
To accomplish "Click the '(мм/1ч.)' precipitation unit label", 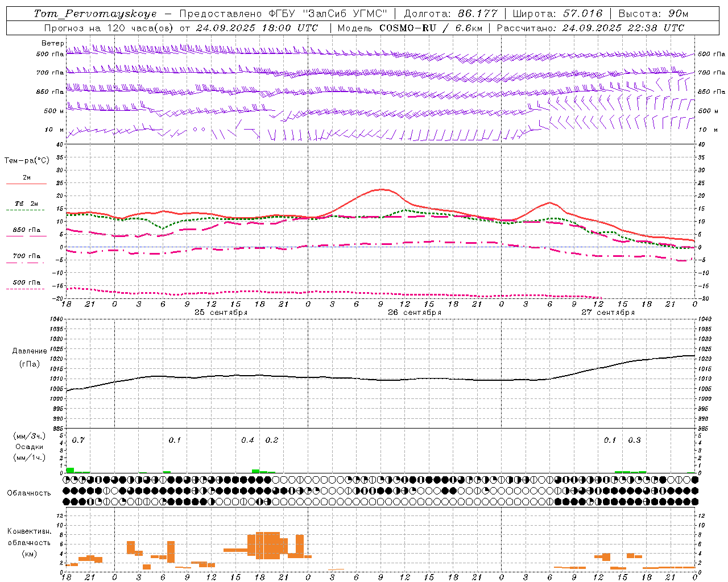I will (30, 458).
